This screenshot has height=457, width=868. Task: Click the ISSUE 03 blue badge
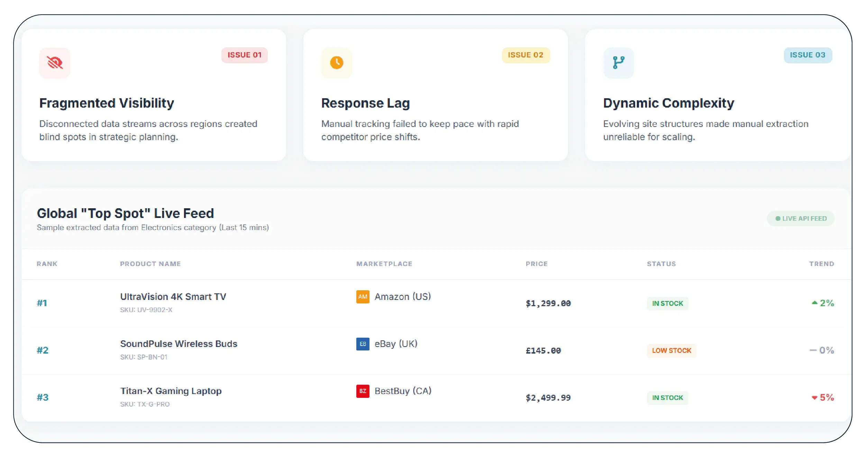[x=807, y=55]
